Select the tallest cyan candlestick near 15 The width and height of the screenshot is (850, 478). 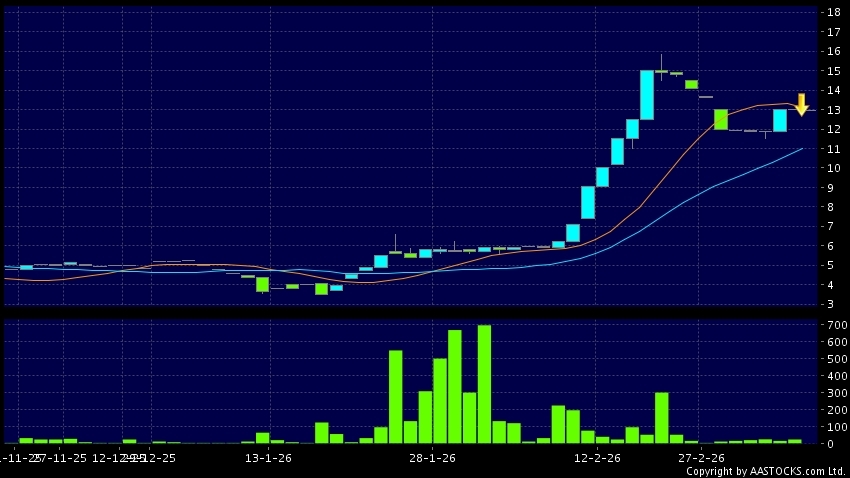pos(647,95)
